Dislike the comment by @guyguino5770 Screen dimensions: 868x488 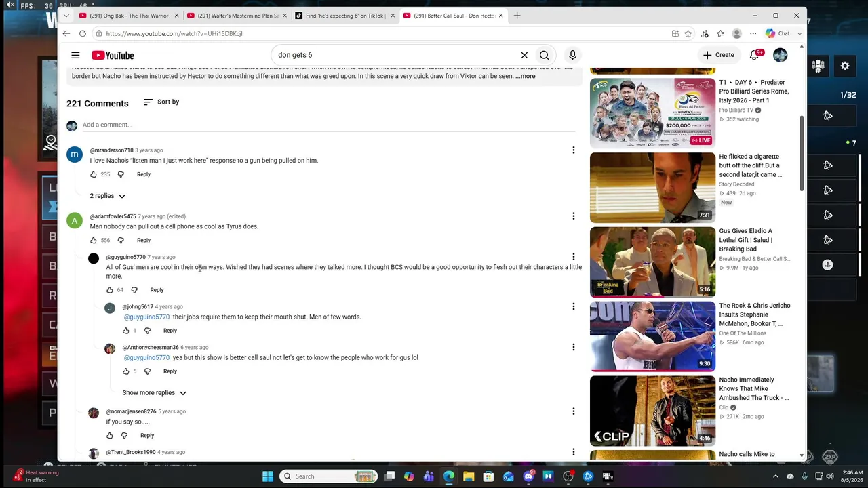pyautogui.click(x=134, y=290)
